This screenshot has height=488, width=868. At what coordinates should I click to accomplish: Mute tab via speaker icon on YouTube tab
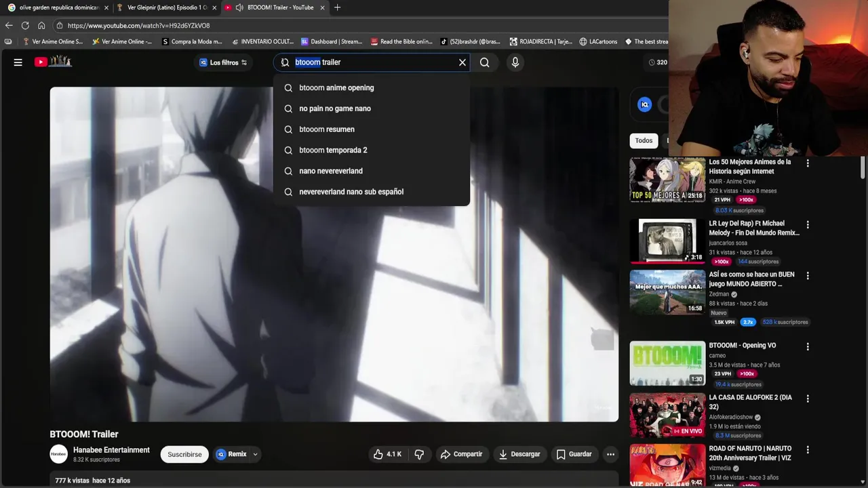[239, 7]
